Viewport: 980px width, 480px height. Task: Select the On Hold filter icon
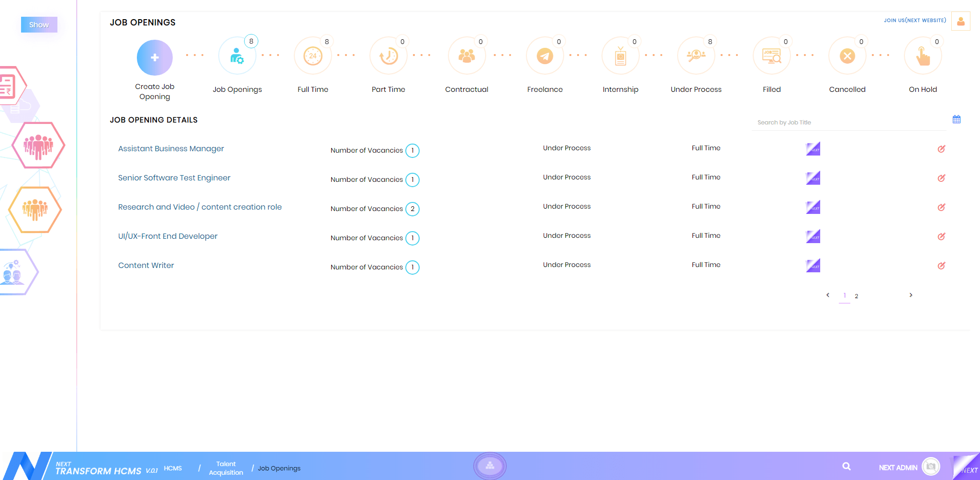click(923, 56)
